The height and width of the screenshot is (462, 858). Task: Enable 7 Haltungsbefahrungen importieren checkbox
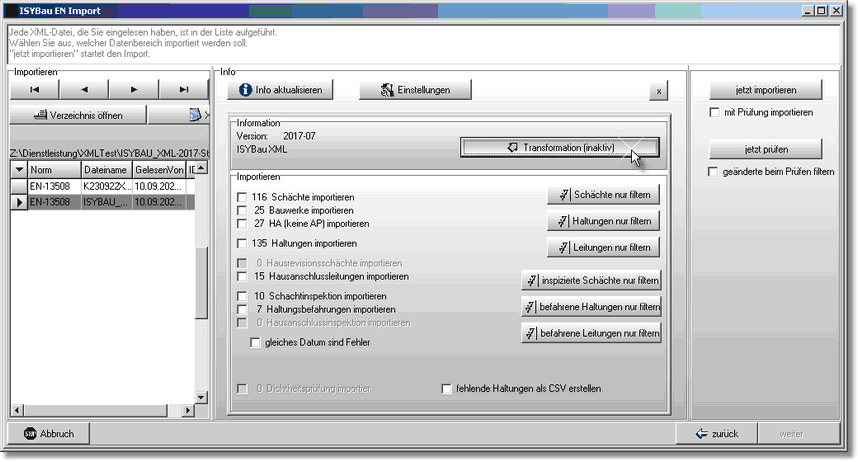click(x=242, y=309)
